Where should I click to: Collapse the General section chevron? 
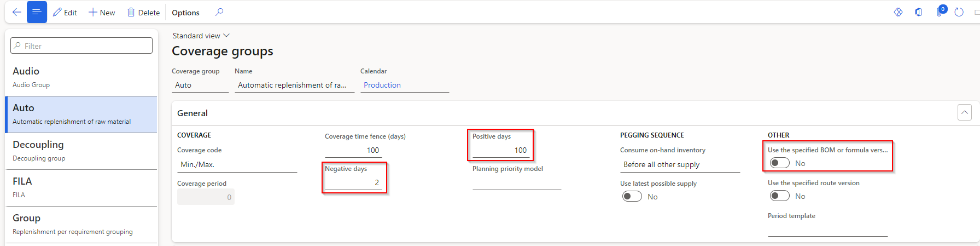coord(964,113)
